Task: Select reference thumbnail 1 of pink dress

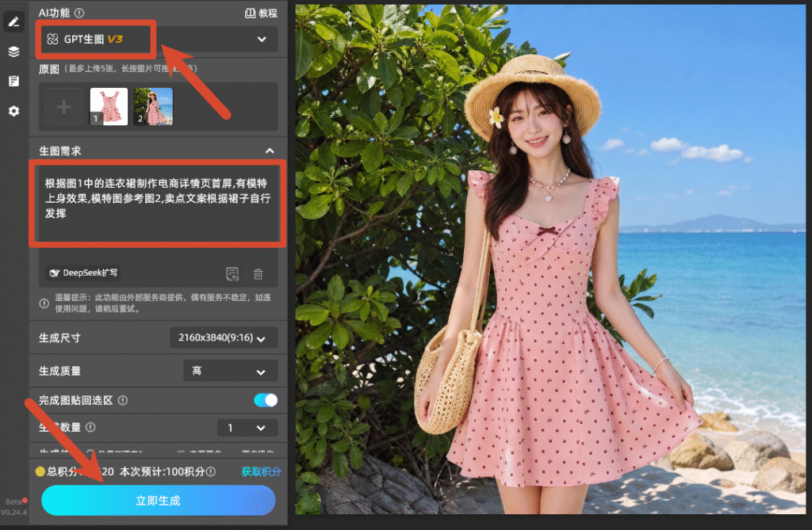Action: pyautogui.click(x=109, y=106)
